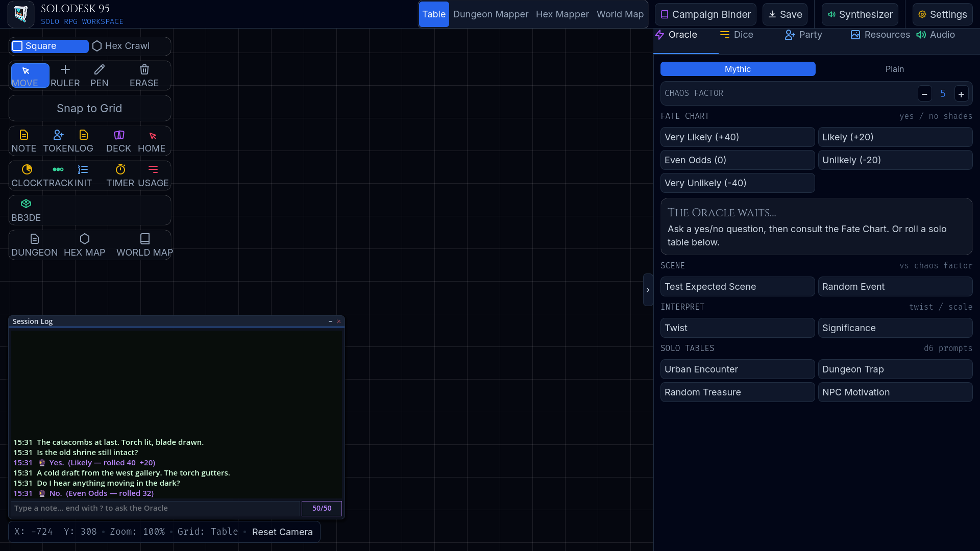The width and height of the screenshot is (980, 551).
Task: Close the Session Log panel
Action: click(338, 321)
